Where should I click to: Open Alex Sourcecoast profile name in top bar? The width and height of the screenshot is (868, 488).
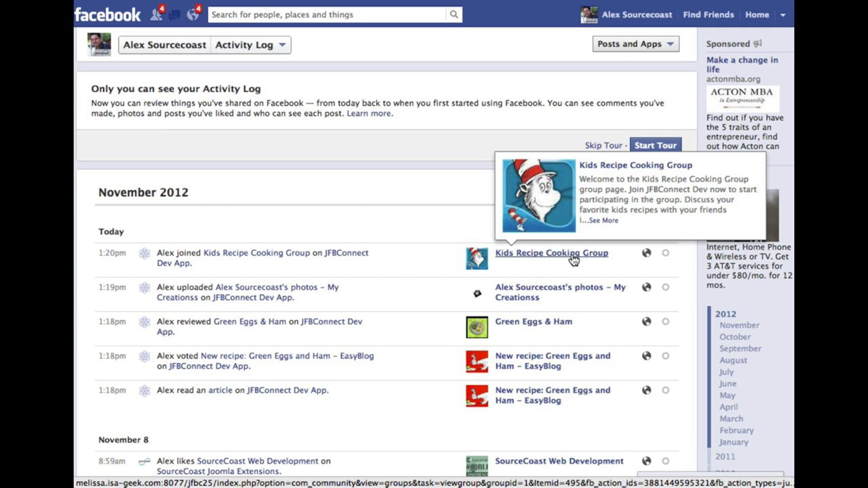tap(637, 15)
